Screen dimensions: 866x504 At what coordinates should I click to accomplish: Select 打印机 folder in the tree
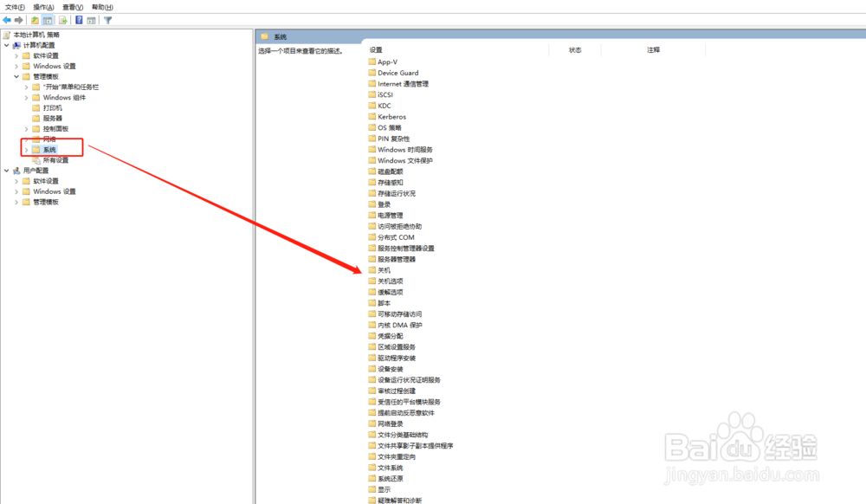(53, 107)
